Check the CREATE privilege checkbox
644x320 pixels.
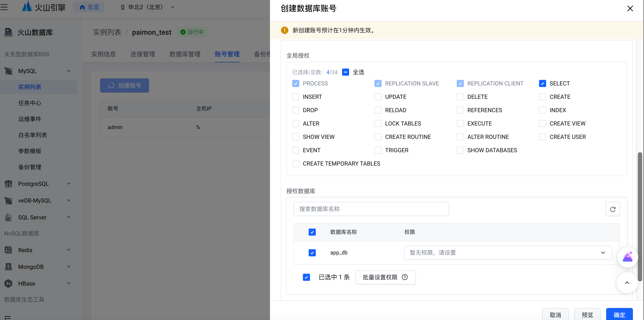pos(542,97)
